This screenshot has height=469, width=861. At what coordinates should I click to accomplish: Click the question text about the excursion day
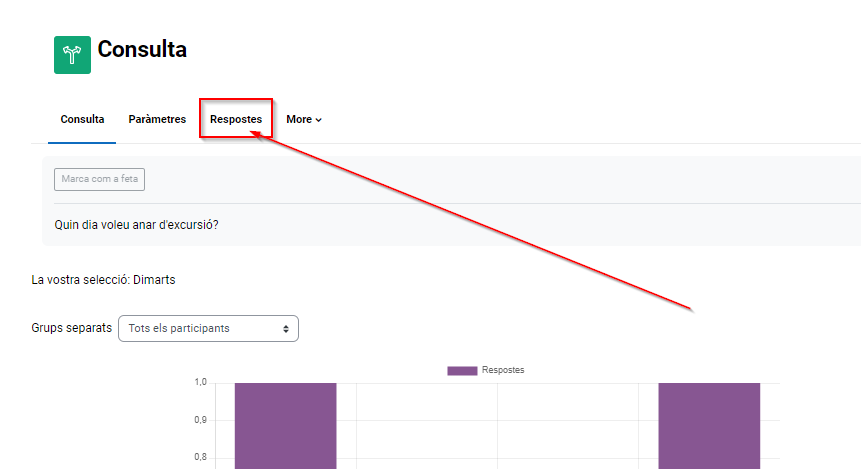pos(137,225)
